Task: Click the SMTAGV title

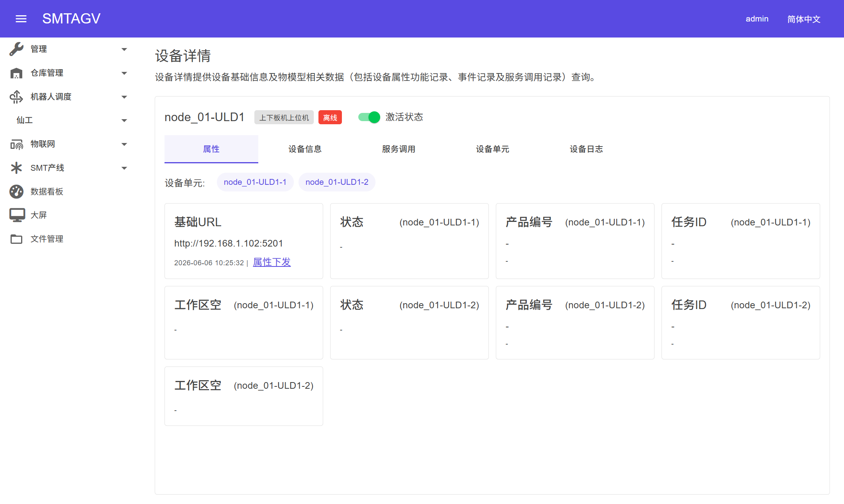Action: click(x=71, y=19)
